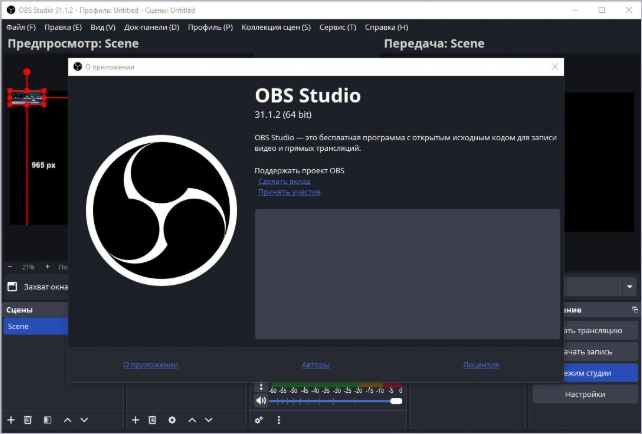Click the Захват окна window capture icon

click(12, 287)
